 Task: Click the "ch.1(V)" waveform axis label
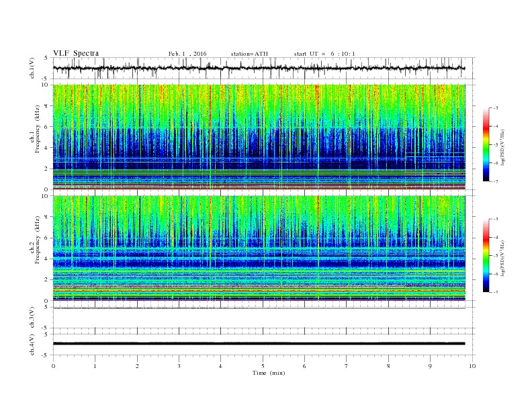point(32,68)
